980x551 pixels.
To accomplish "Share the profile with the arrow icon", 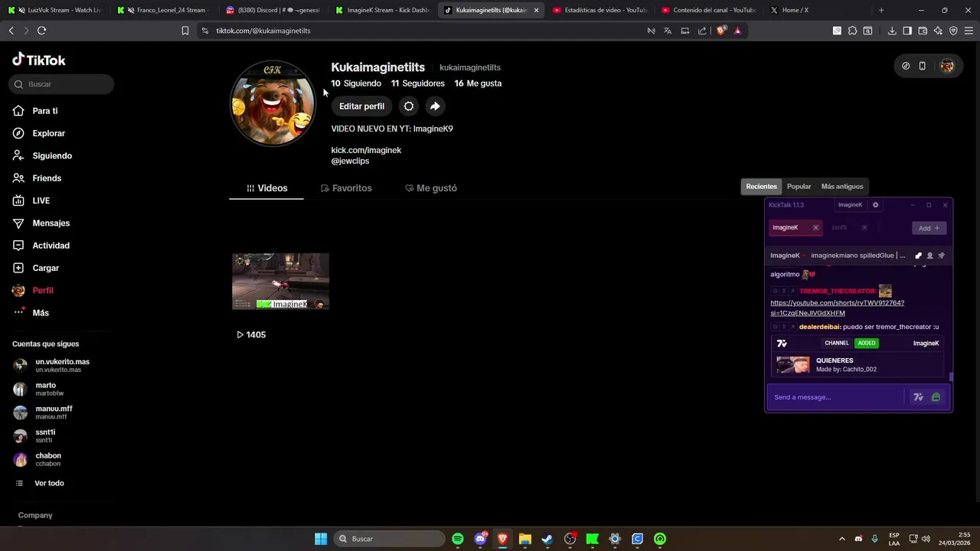I will [x=435, y=106].
